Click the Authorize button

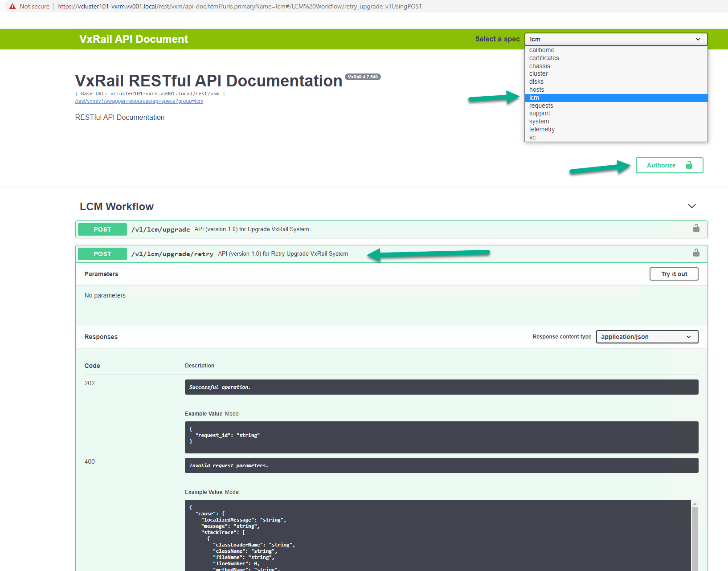coord(669,165)
